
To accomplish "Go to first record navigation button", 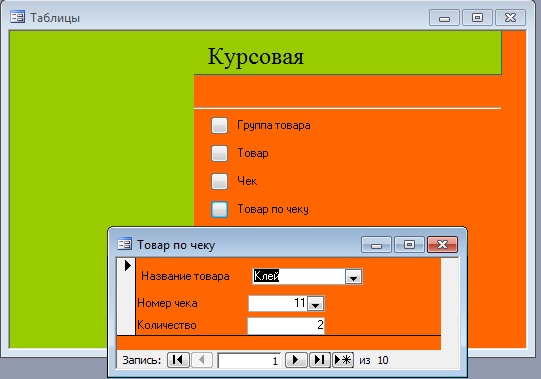I will click(178, 360).
